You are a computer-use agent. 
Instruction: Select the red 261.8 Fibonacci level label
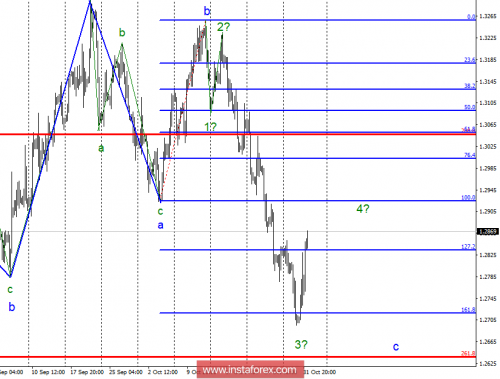[x=468, y=353]
